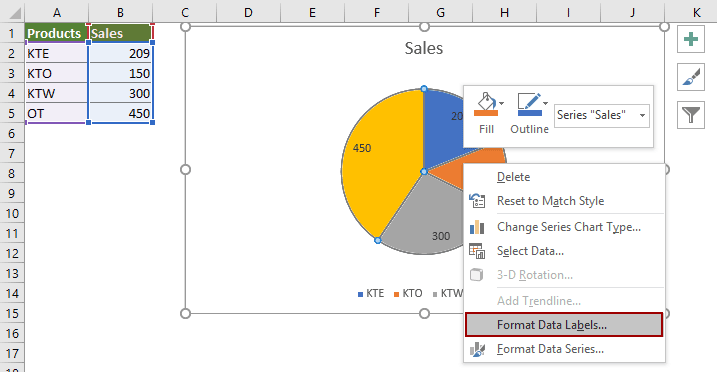This screenshot has height=372, width=717.
Task: Click the chart's bottom-center resize handle
Action: point(424,314)
